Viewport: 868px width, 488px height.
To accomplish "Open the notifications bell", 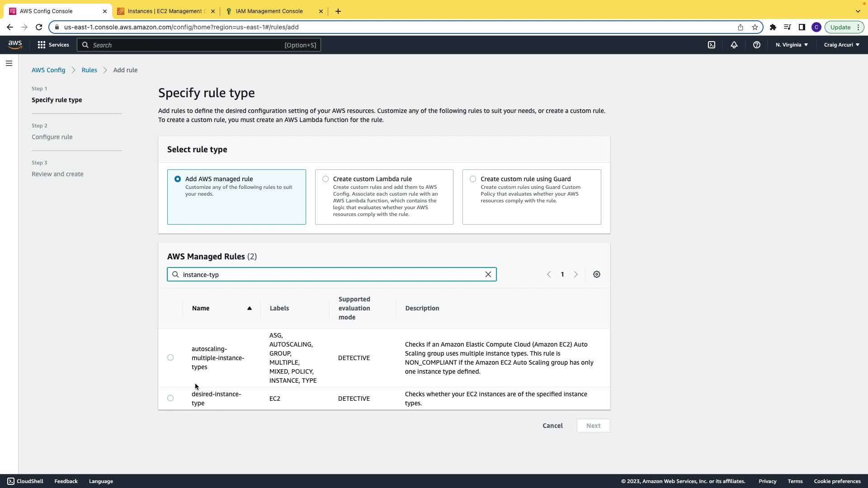I will (x=734, y=45).
